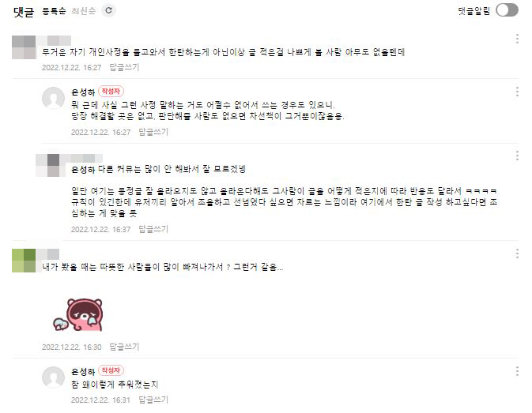Open more options for 16:31 author reply
Screen dimensions: 532x413
[x=517, y=371]
